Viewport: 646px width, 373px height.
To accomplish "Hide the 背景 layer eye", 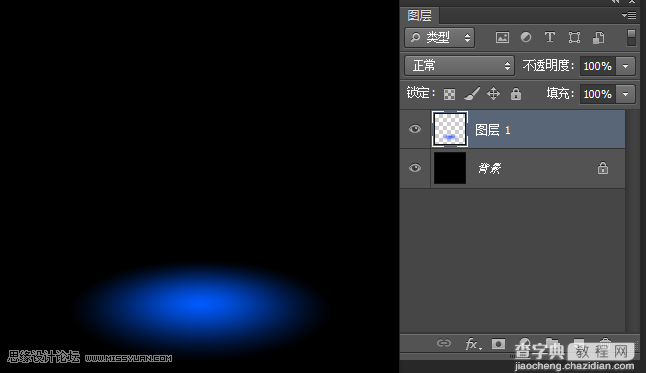I will point(415,168).
